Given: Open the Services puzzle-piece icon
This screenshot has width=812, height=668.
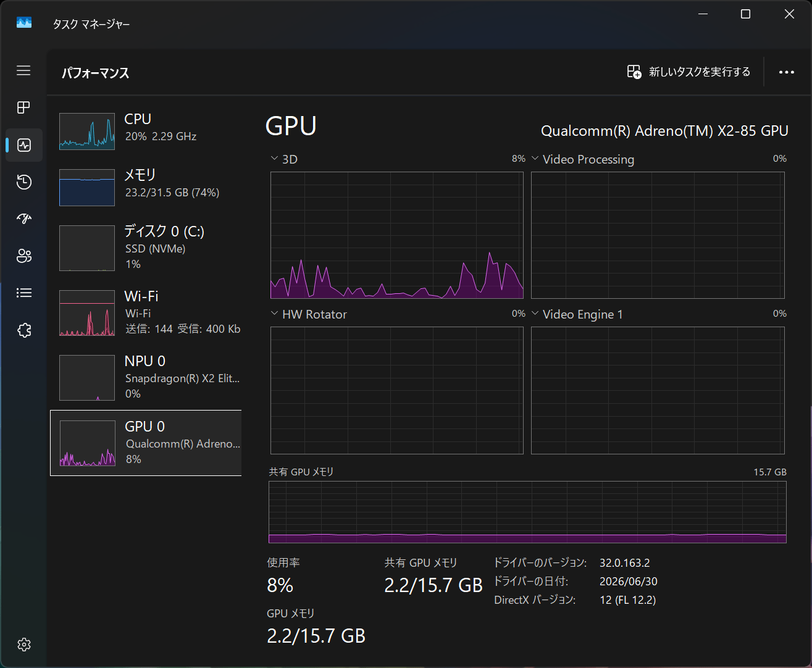Looking at the screenshot, I should tap(24, 330).
